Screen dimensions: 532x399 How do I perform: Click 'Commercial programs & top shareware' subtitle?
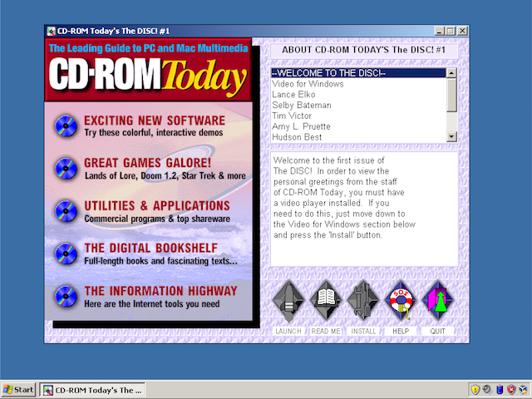click(157, 219)
